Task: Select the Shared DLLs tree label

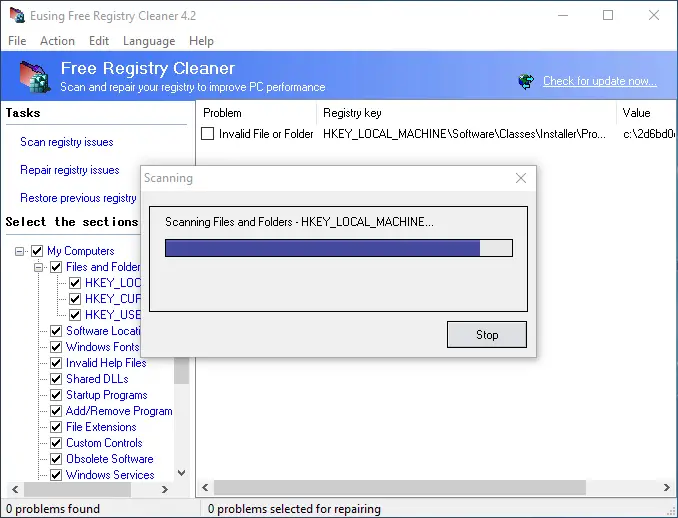Action: coord(97,379)
